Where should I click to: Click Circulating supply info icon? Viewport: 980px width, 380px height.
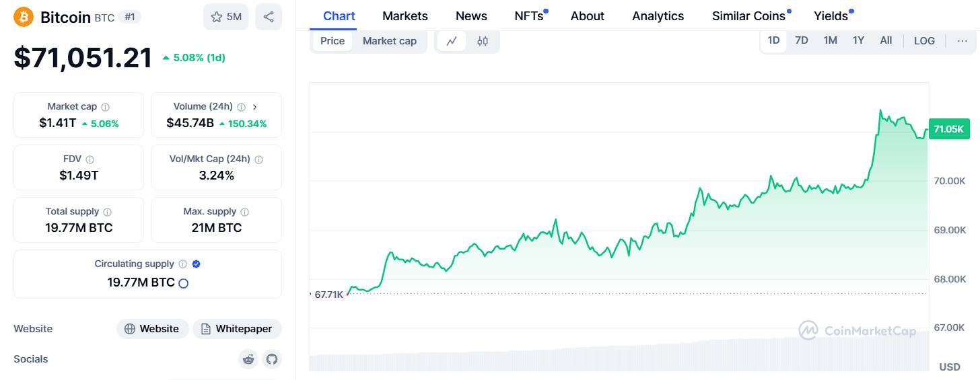[x=183, y=264]
